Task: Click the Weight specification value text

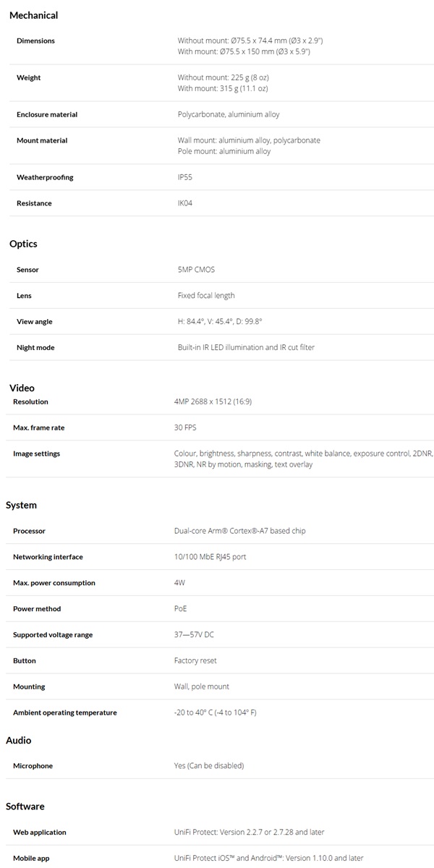Action: (x=224, y=82)
